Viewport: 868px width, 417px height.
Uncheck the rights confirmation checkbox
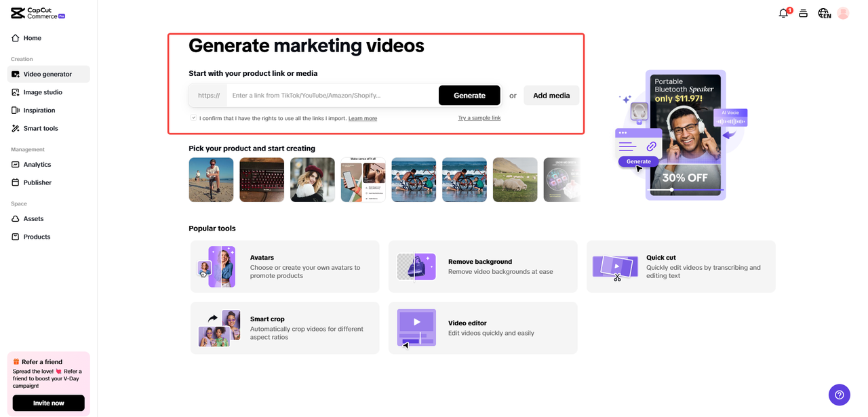tap(194, 118)
